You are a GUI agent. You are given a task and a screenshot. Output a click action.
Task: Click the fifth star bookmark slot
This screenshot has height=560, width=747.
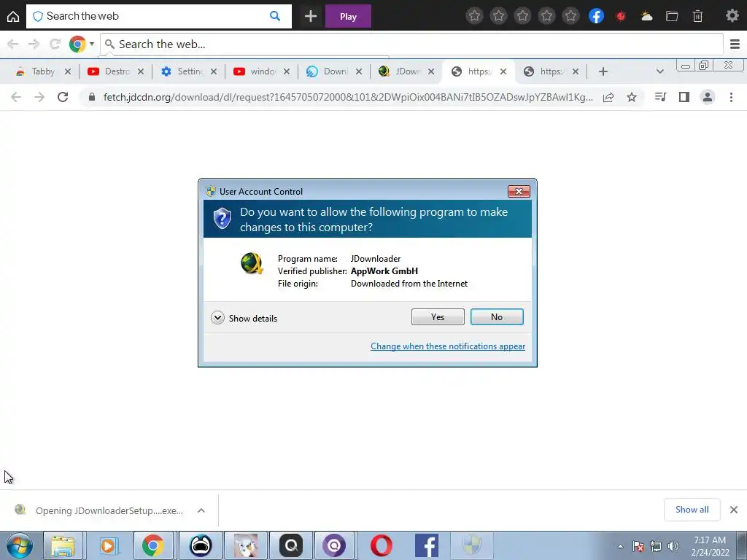pos(570,16)
